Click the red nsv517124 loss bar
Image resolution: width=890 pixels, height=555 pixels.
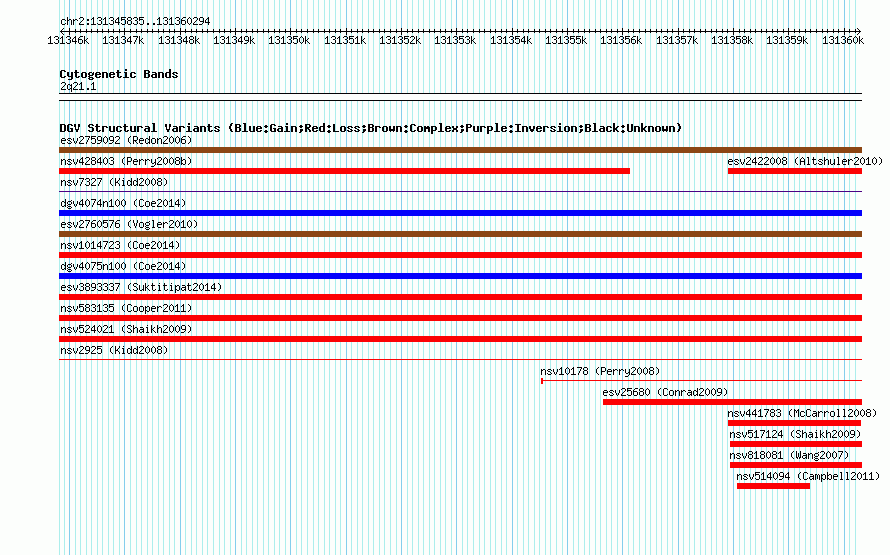796,444
